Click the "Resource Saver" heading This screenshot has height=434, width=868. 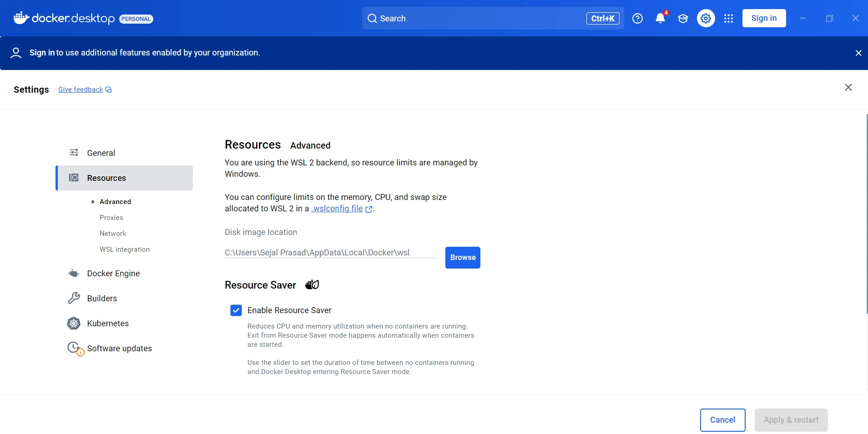click(260, 285)
